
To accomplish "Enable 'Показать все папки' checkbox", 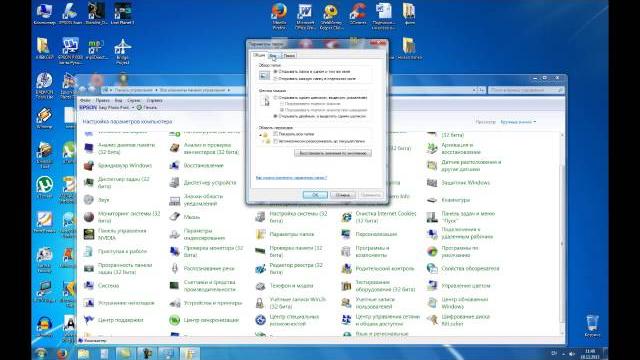I will click(x=276, y=134).
